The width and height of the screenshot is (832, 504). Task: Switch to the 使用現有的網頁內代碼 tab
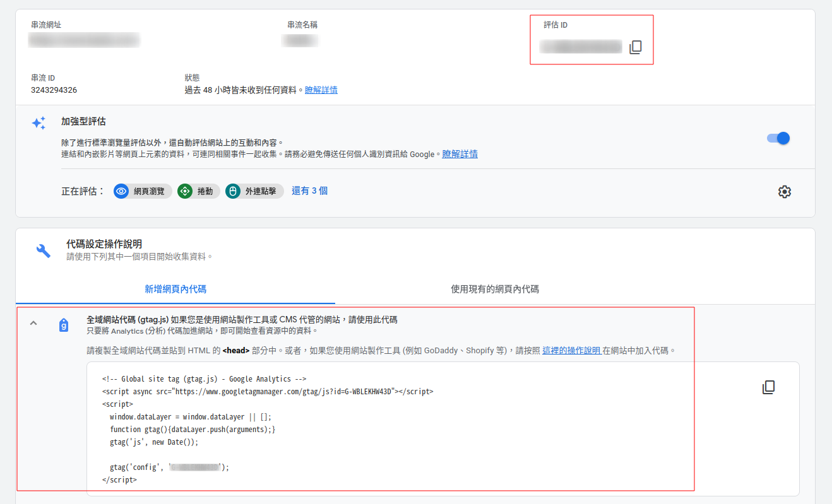click(495, 289)
